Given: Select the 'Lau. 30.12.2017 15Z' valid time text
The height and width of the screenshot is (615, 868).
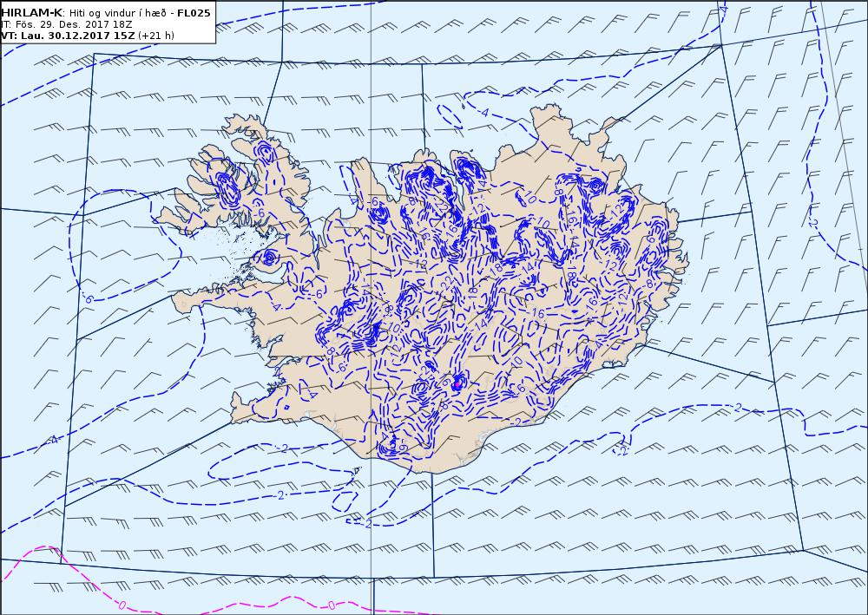Looking at the screenshot, I should (78, 36).
